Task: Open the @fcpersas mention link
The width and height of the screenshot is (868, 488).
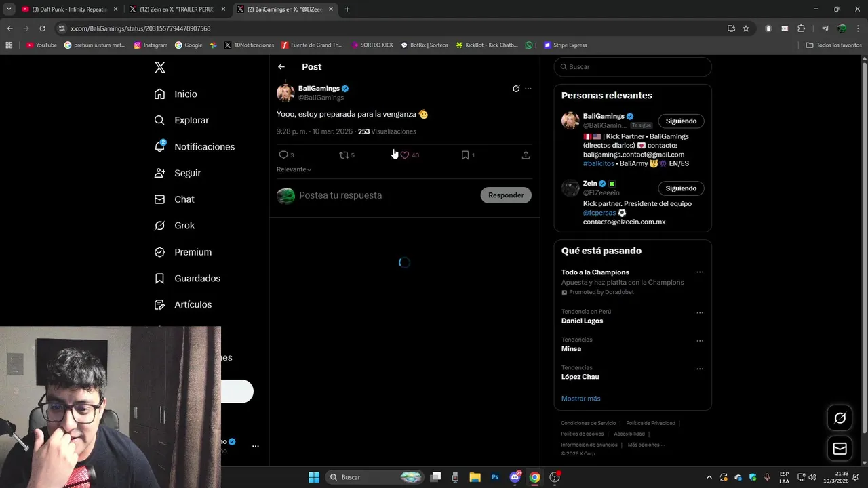Action: [x=599, y=213]
